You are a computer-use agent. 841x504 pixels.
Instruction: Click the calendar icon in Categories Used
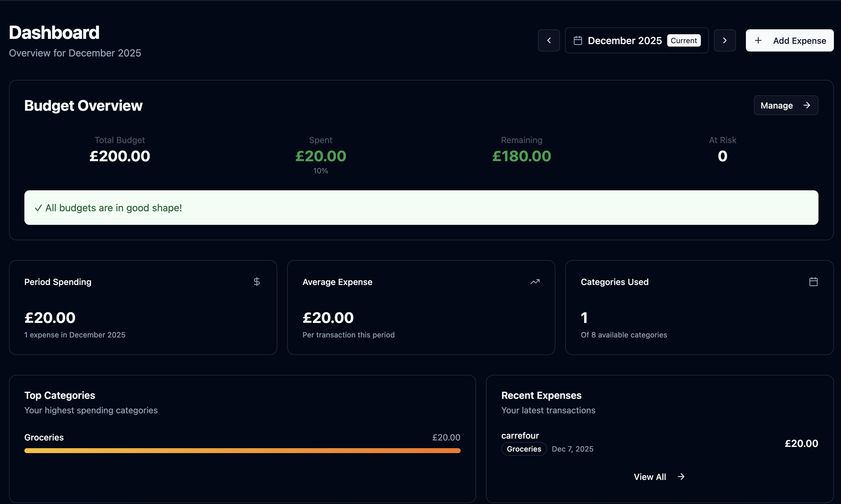click(813, 282)
